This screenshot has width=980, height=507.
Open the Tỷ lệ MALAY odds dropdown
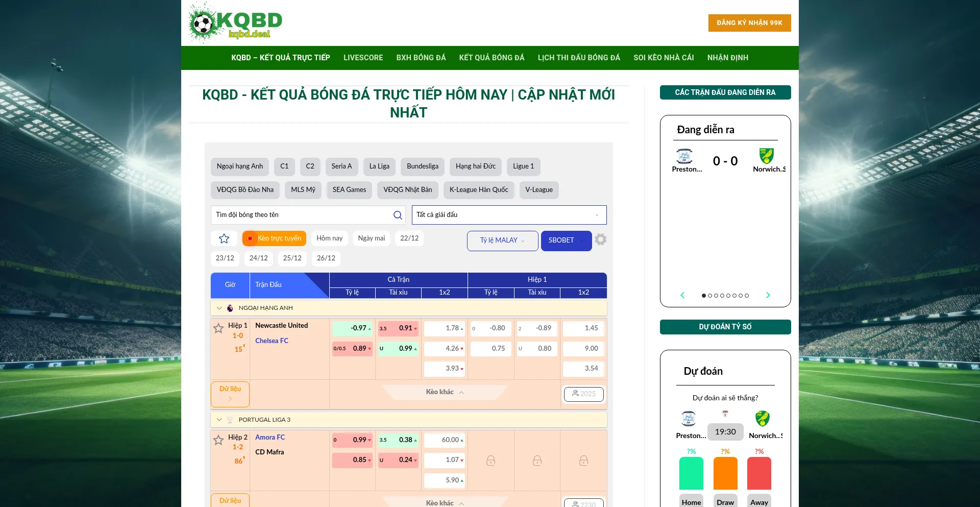502,240
